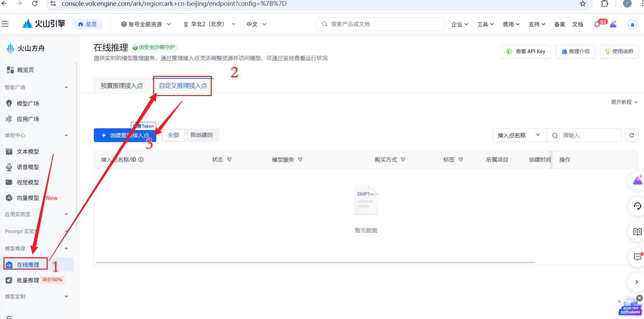Switch to the 预置推理接入点 tab

coord(122,86)
